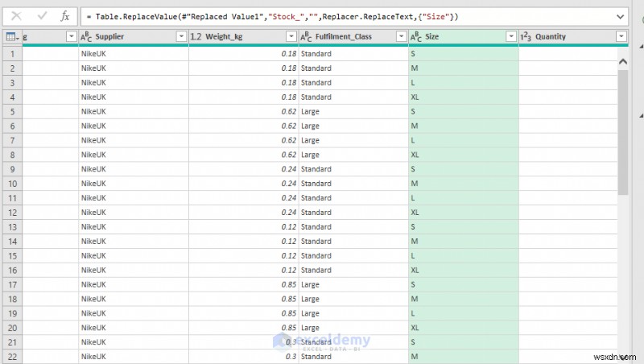644x364 pixels.
Task: Open the Weight_kg column filter dropdown
Action: (x=291, y=36)
